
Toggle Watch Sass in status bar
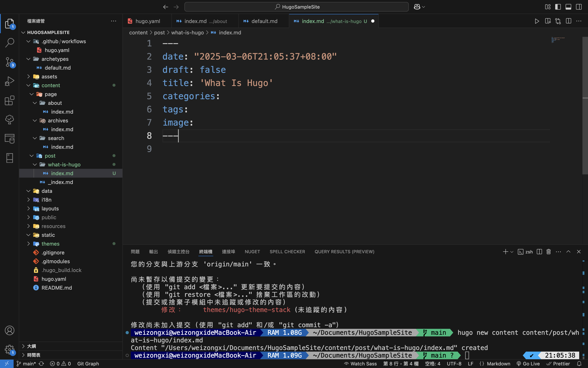click(360, 364)
